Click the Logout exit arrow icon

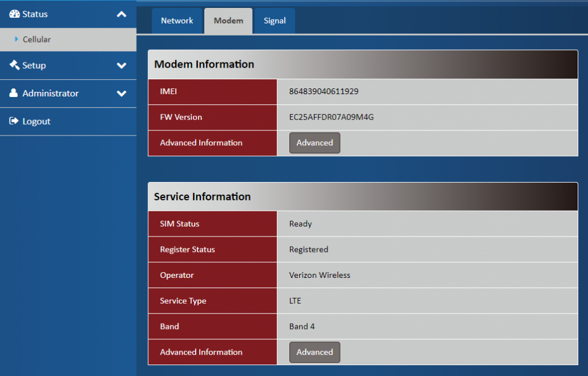pyautogui.click(x=14, y=121)
